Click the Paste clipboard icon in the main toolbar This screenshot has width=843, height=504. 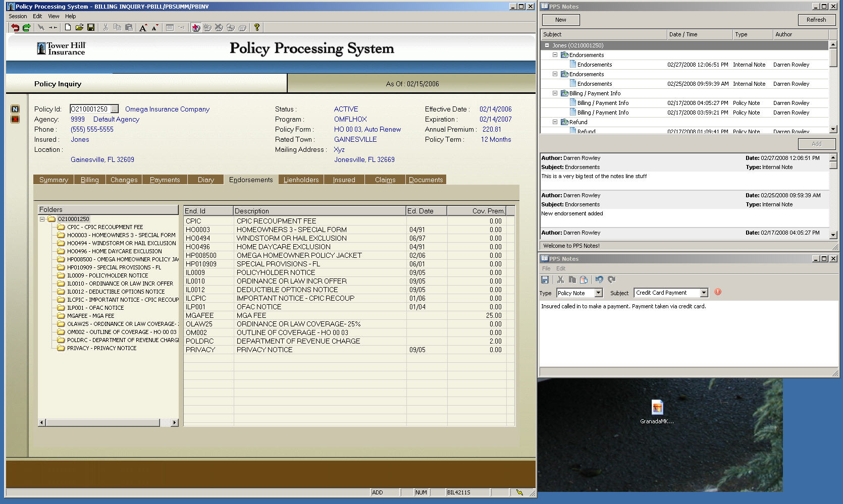pos(129,27)
